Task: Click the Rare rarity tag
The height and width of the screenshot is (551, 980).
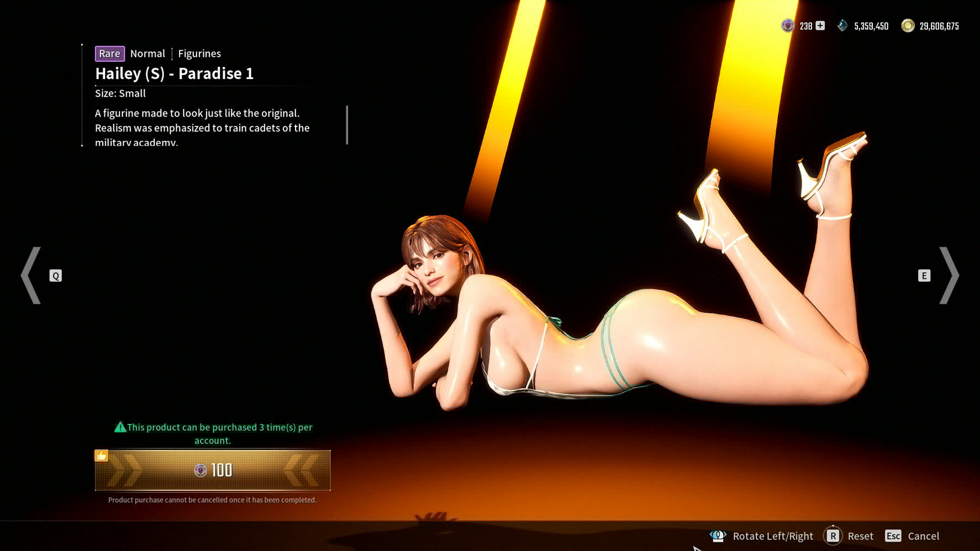Action: pyautogui.click(x=109, y=54)
